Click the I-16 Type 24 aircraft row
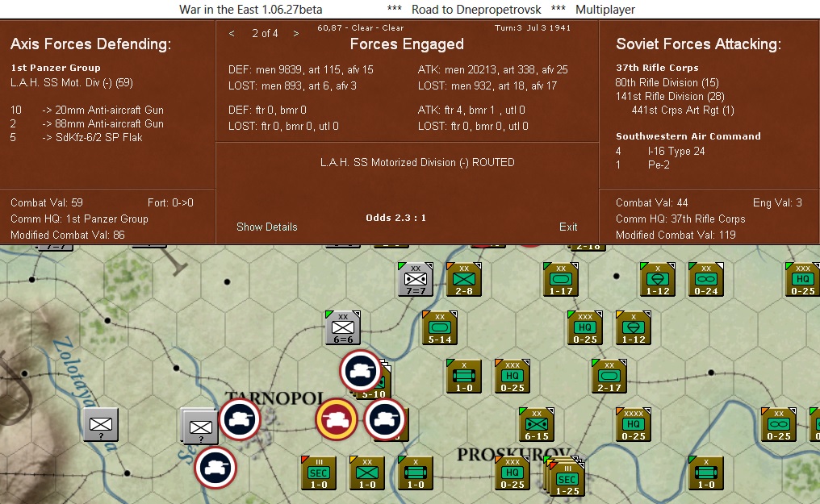 pyautogui.click(x=660, y=151)
